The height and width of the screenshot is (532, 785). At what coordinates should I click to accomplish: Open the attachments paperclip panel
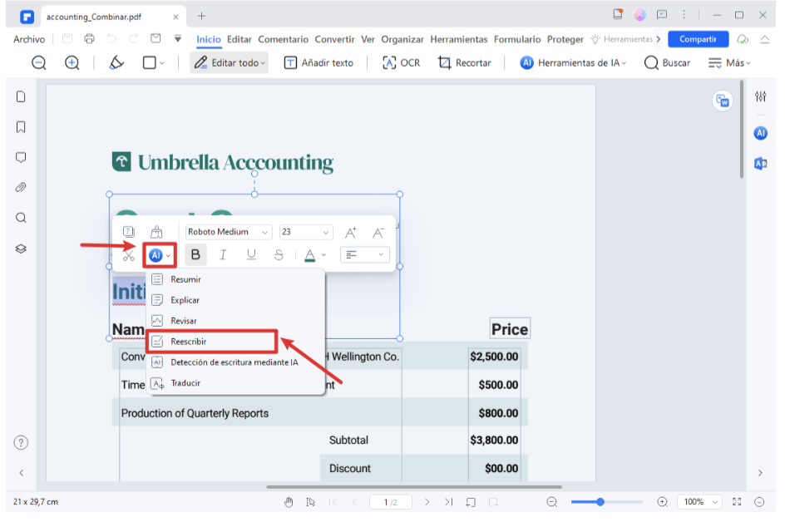click(x=21, y=187)
